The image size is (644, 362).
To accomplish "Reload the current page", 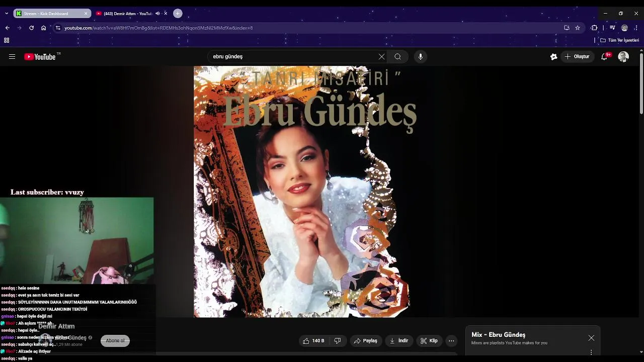I will (32, 28).
